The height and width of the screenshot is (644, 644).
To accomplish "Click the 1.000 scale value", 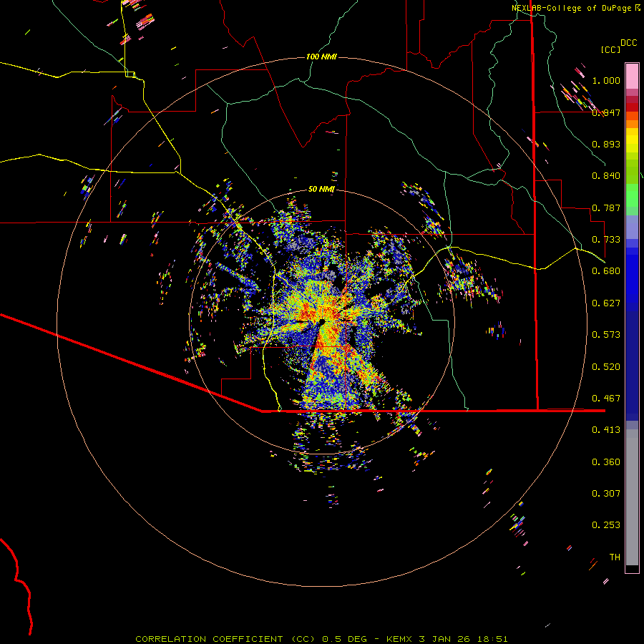I will (606, 80).
